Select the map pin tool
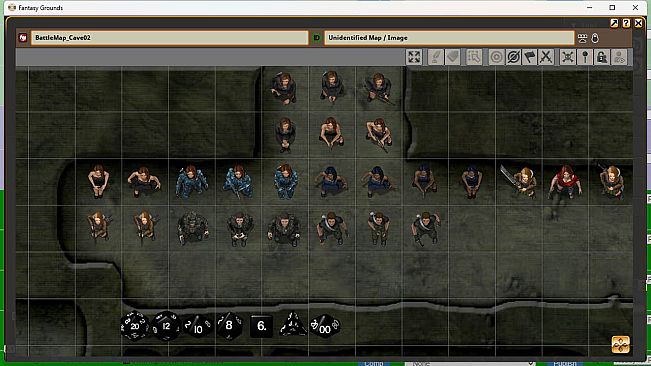The image size is (651, 366). tap(585, 57)
